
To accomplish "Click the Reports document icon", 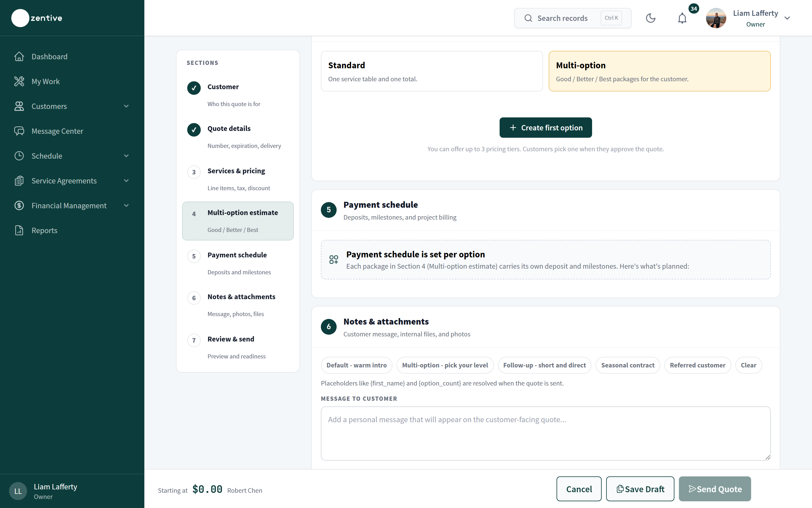I will (19, 231).
